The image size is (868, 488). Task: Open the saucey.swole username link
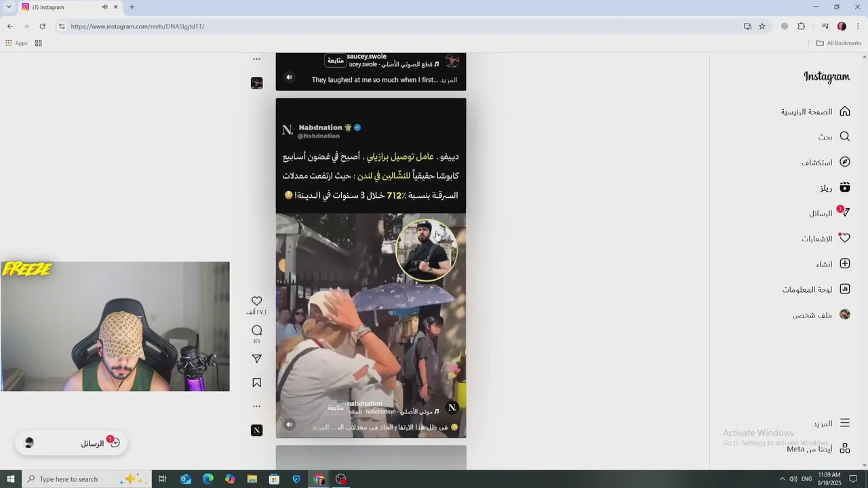pyautogui.click(x=366, y=56)
